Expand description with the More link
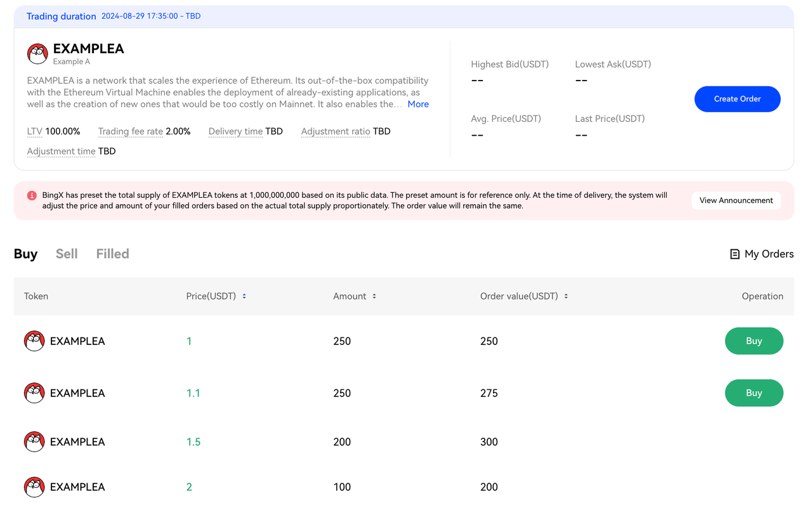 coord(418,104)
